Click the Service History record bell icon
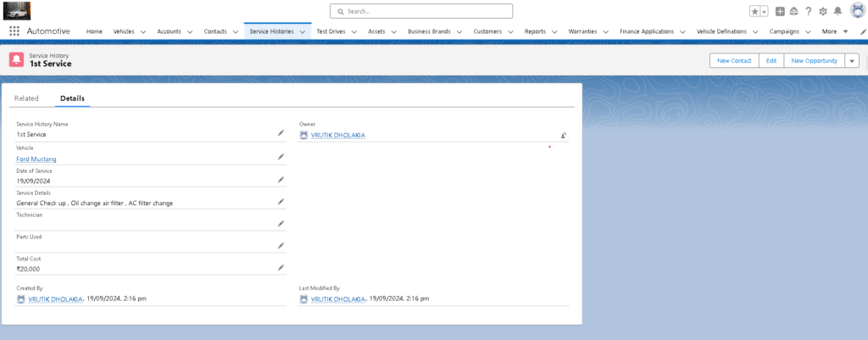The image size is (868, 340). (17, 60)
